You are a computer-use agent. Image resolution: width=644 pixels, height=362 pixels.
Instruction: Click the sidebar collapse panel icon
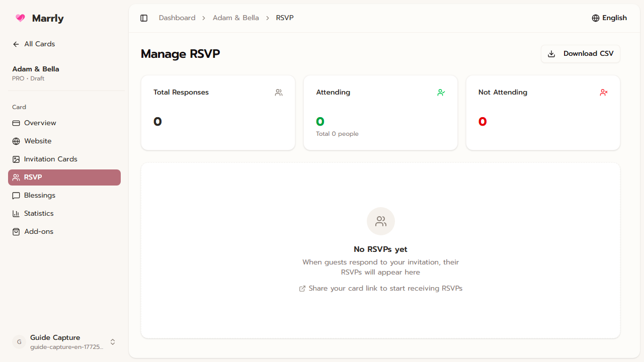[x=144, y=18]
